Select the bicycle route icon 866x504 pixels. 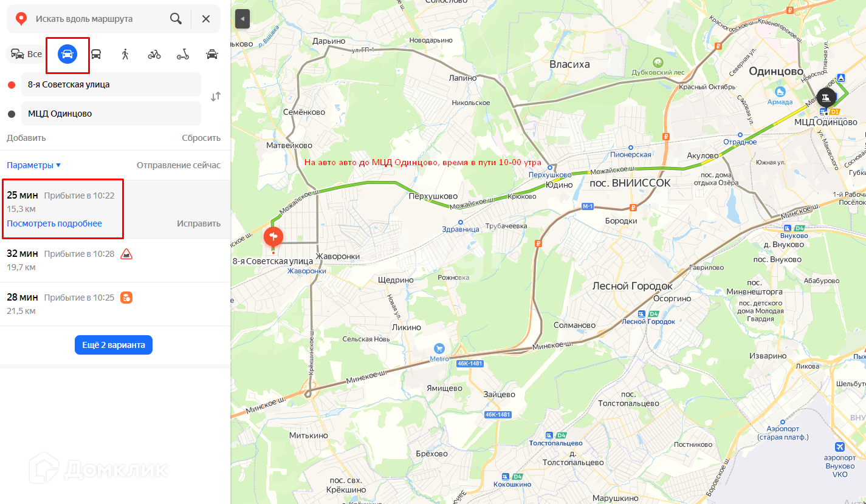[154, 55]
